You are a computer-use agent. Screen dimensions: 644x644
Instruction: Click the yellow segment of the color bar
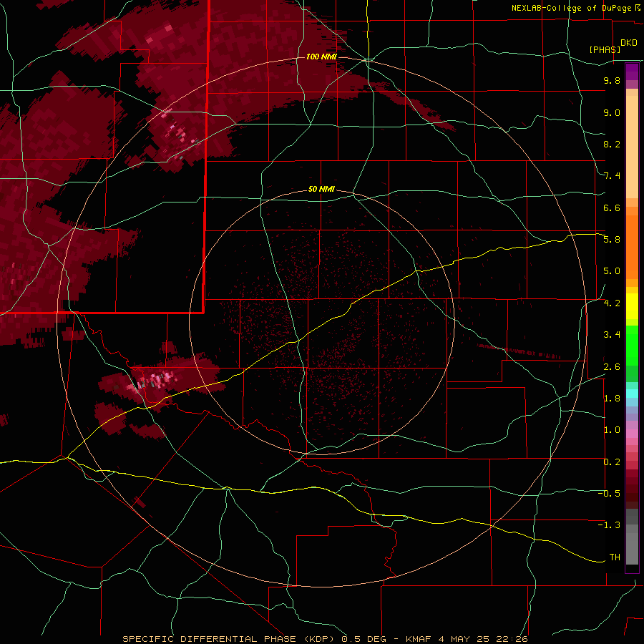(632, 306)
